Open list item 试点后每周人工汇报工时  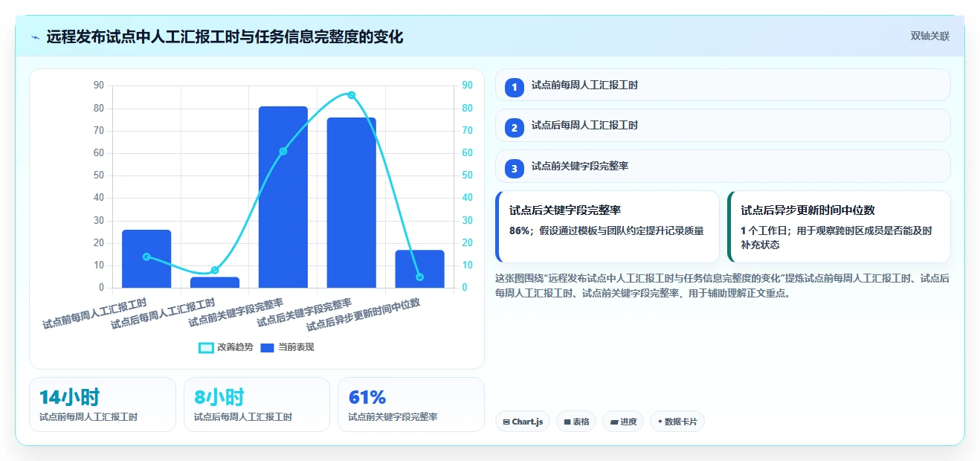[x=723, y=125]
